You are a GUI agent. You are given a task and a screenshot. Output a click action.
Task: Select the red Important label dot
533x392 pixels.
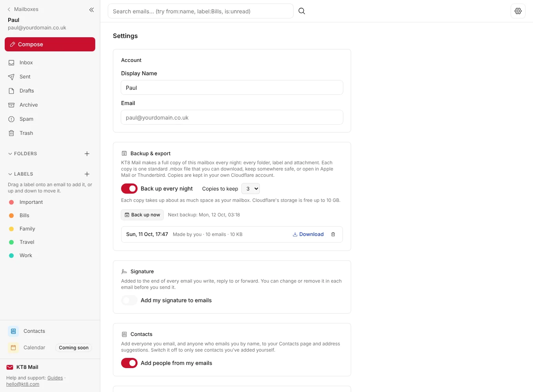[11, 202]
